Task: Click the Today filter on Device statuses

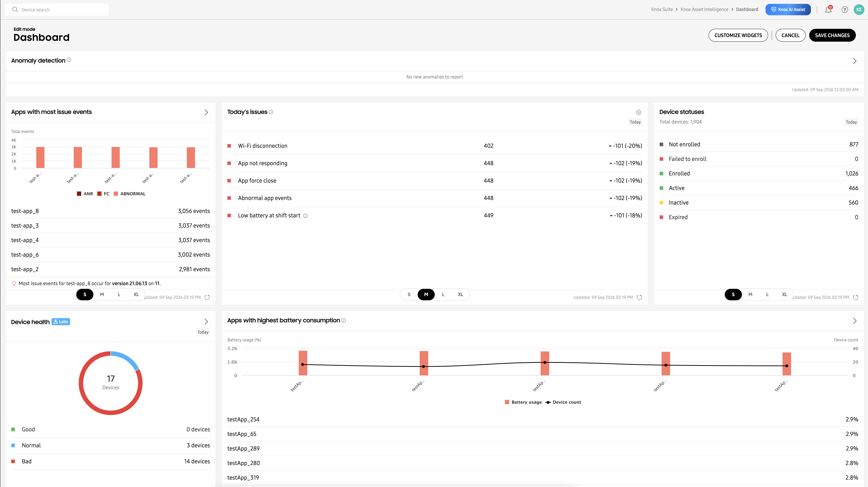Action: 851,122
